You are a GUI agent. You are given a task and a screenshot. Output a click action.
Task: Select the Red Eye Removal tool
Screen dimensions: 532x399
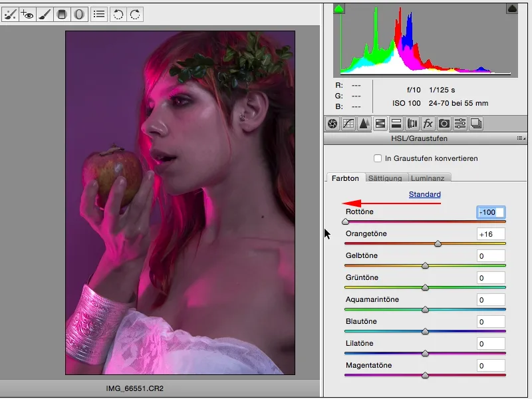pyautogui.click(x=27, y=14)
